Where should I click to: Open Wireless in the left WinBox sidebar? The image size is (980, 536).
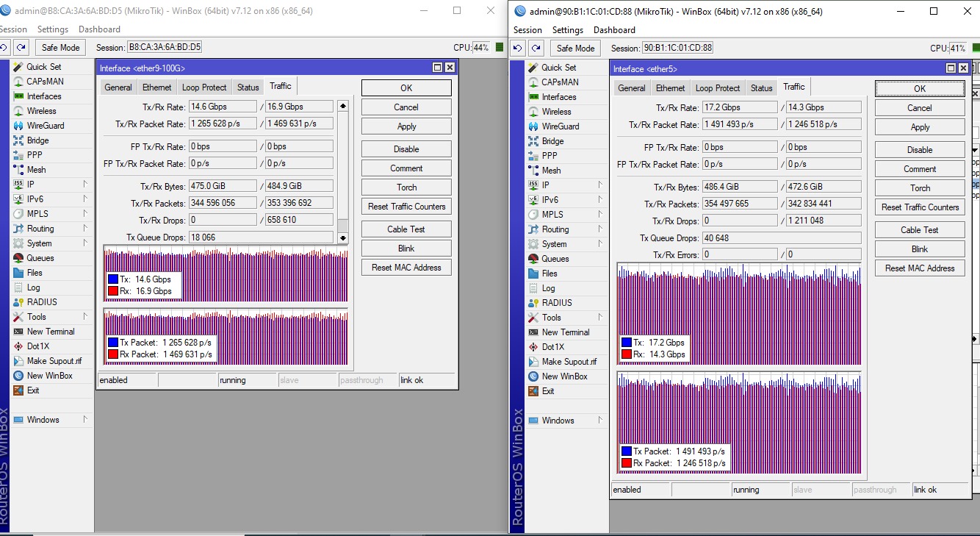click(x=41, y=111)
